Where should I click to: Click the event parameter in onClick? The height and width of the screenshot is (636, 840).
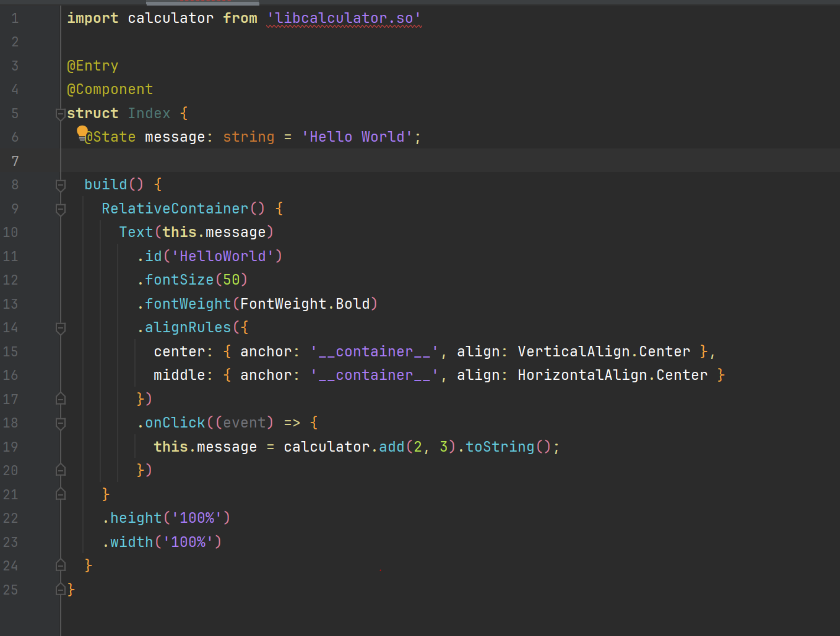tap(245, 423)
